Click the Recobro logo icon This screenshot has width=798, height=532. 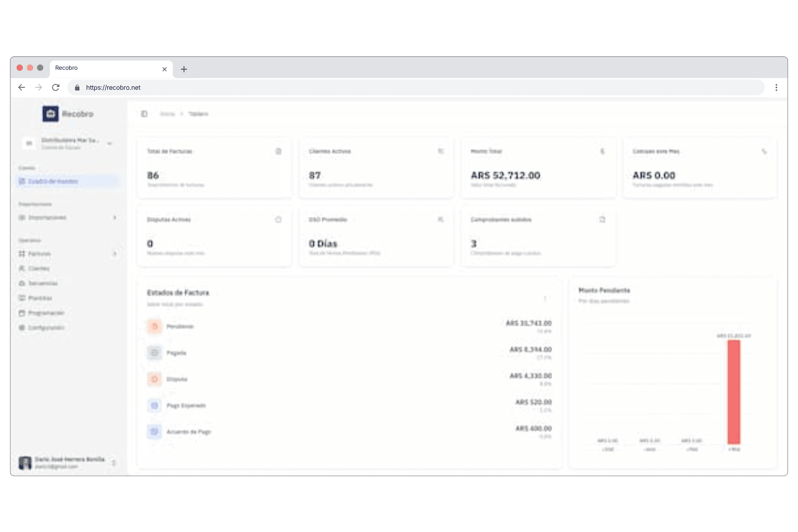click(51, 114)
